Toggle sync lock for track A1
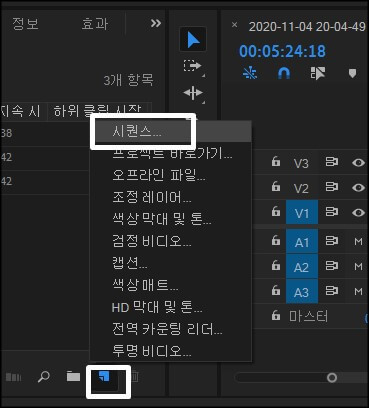Image resolution: width=369 pixels, height=408 pixels. click(331, 241)
